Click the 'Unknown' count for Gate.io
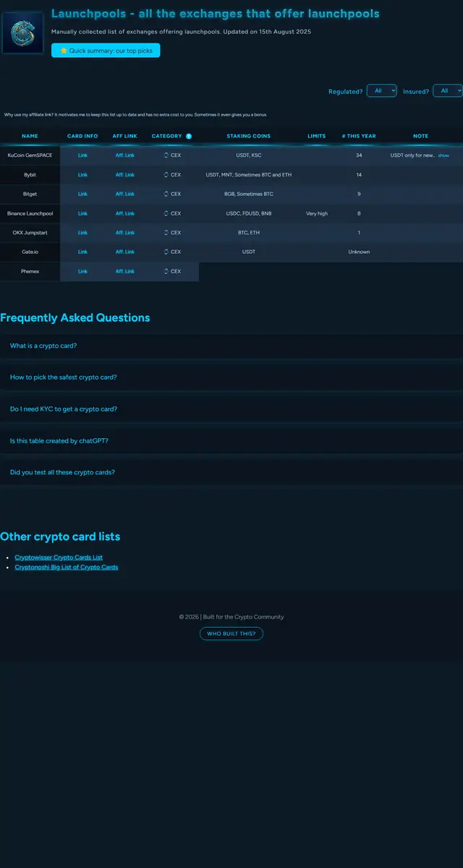The height and width of the screenshot is (868, 463). coord(359,252)
